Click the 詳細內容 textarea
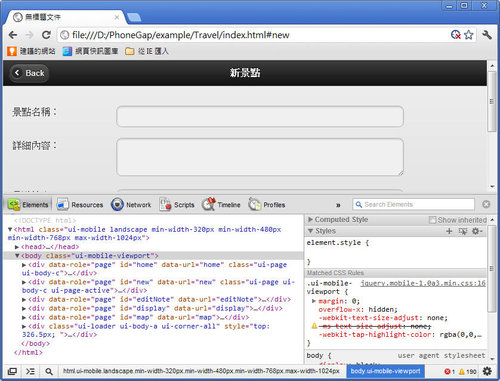The width and height of the screenshot is (500, 381). coord(260,157)
